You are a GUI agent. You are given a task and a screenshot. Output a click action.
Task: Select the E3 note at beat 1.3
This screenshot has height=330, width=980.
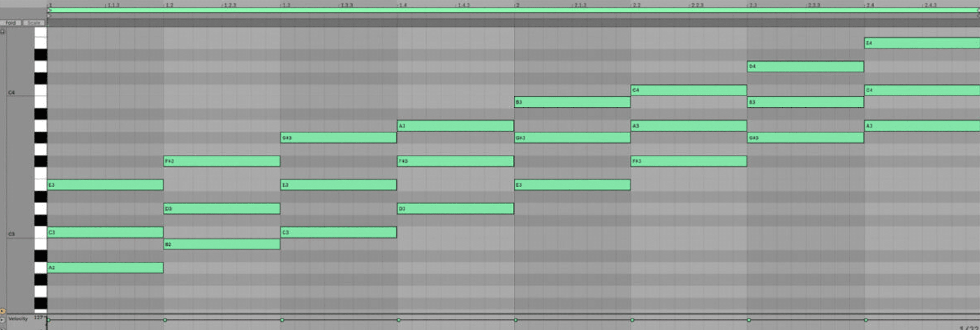pos(339,185)
